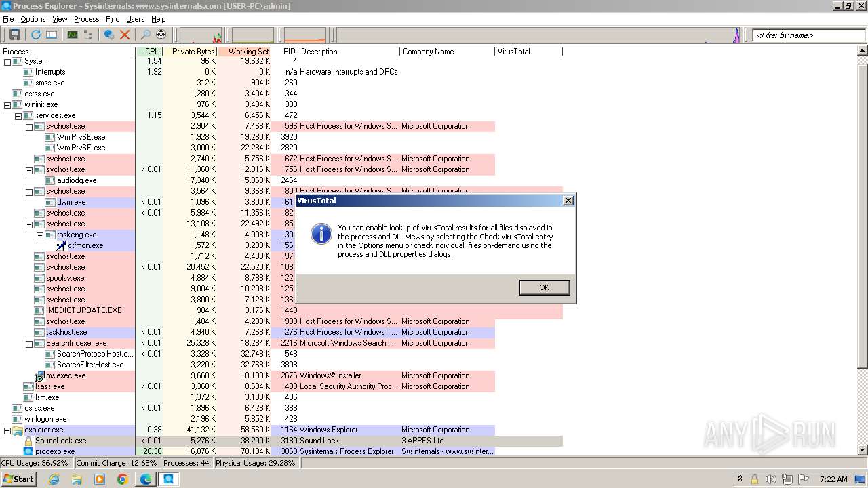Open Windows Explorer folder taskbar icon
Viewport: 868px width, 488px height.
[77, 479]
